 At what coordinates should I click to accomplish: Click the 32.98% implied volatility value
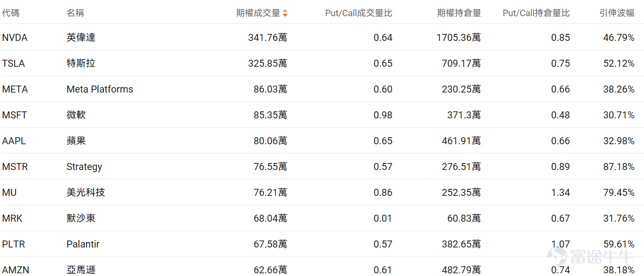pos(619,141)
